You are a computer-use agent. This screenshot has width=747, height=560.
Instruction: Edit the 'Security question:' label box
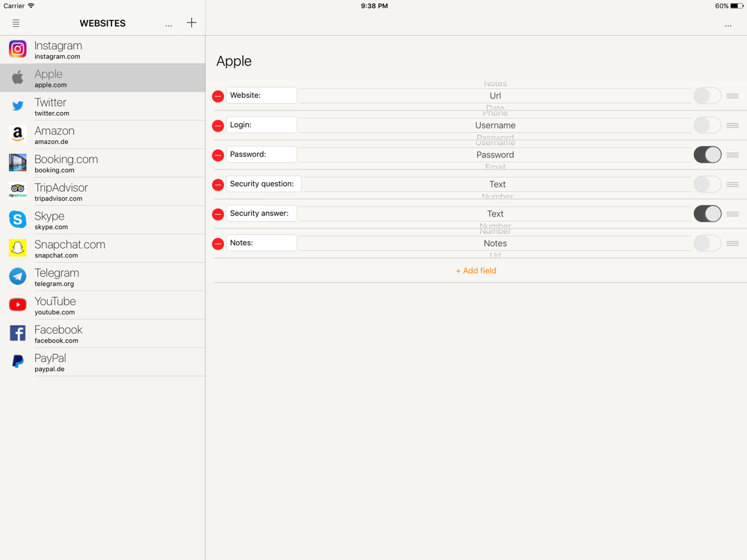pyautogui.click(x=264, y=184)
